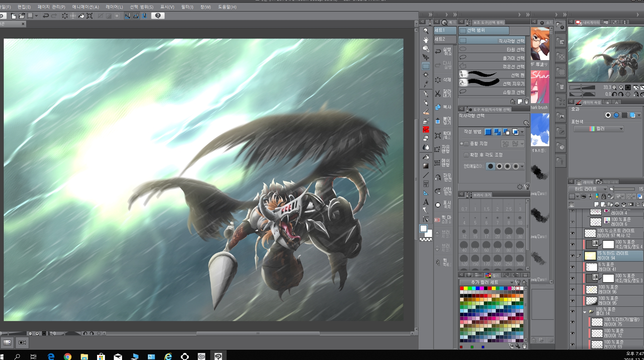Open 필터(I) menu

point(187,7)
